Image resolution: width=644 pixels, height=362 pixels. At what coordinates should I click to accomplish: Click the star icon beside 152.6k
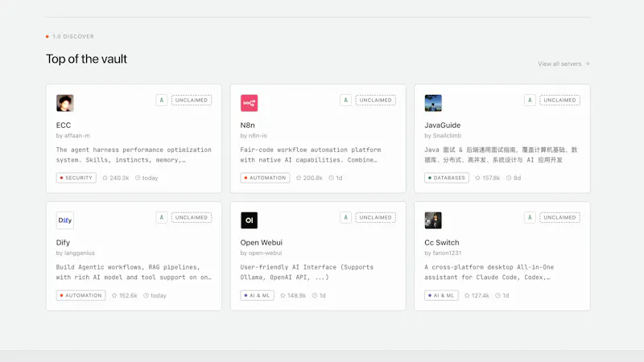click(x=114, y=295)
